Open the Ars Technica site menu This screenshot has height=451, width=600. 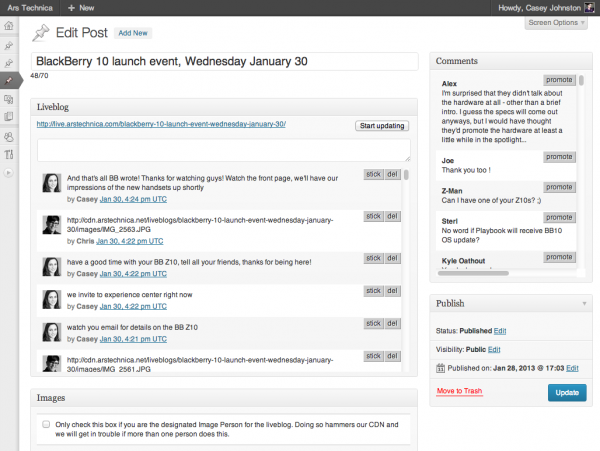coord(30,8)
